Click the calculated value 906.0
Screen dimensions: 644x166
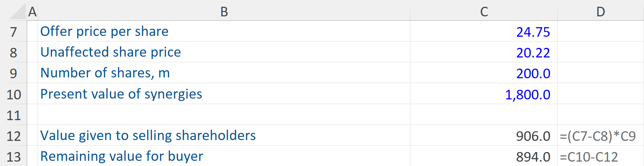pyautogui.click(x=533, y=136)
